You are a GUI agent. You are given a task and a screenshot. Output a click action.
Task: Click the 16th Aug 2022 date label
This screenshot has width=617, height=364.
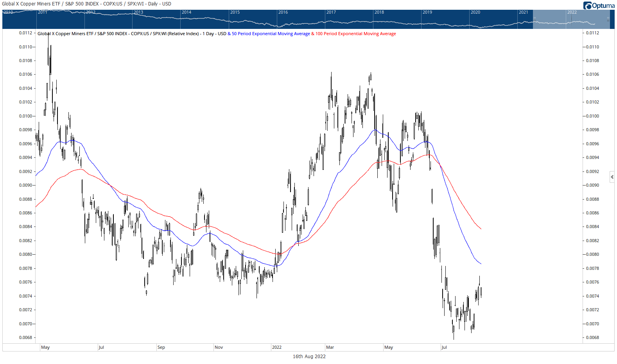(309, 356)
